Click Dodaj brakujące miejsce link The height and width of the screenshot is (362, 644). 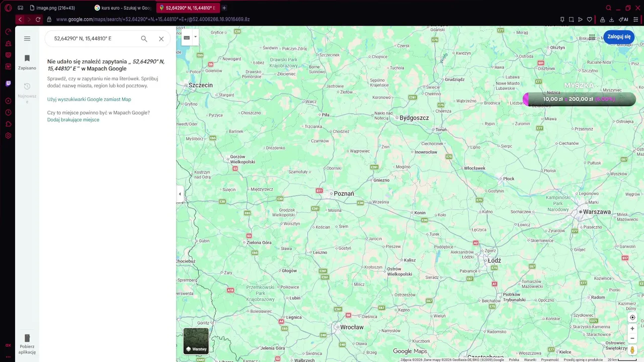[73, 120]
